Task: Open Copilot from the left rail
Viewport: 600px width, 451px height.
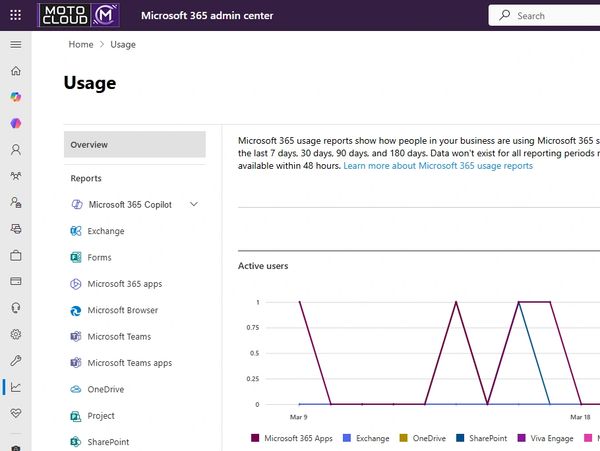Action: [x=15, y=97]
